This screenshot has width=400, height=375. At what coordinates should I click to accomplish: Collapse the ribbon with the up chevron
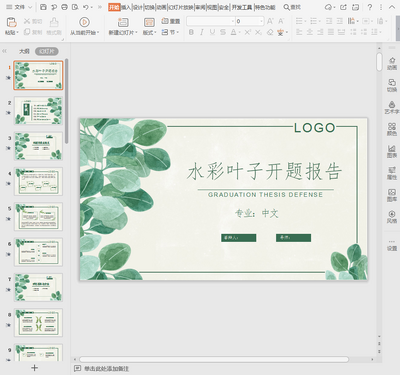pyautogui.click(x=392, y=7)
